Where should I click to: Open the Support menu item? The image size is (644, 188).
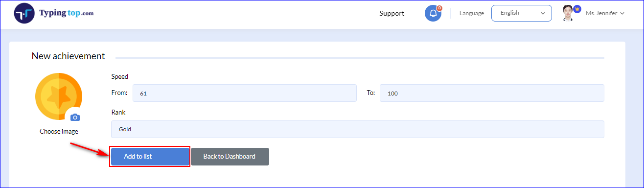(391, 13)
